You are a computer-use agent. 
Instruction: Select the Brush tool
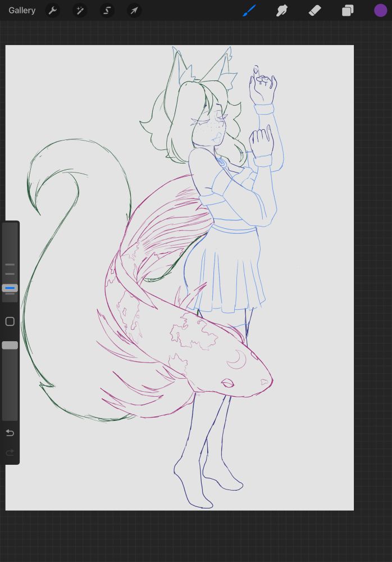249,10
